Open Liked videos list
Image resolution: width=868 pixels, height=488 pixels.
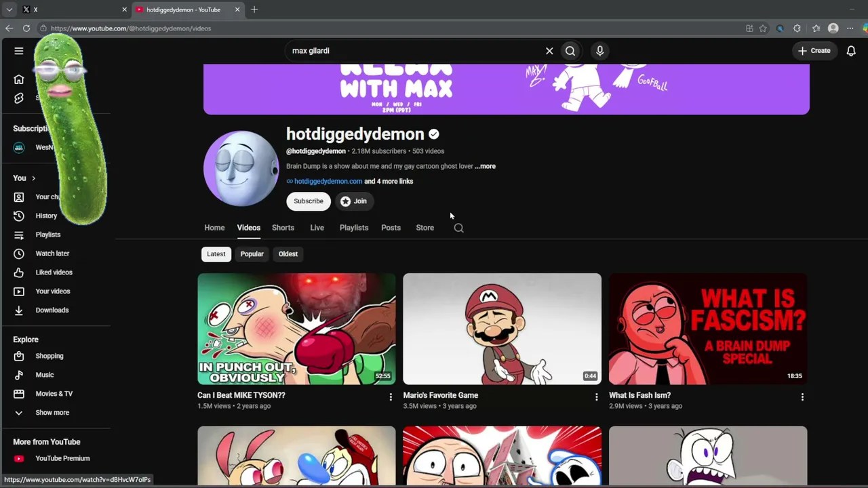point(54,272)
